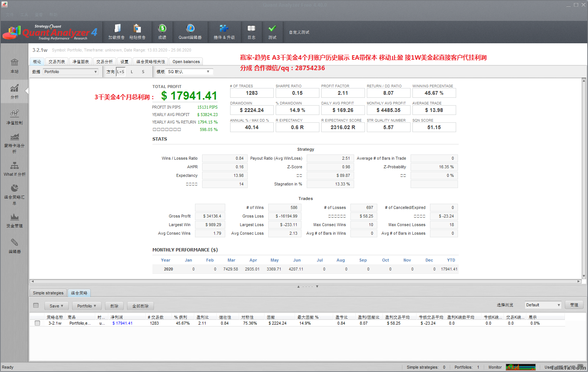
Task: Click the memory Monitor graph in status bar
Action: [x=521, y=367]
